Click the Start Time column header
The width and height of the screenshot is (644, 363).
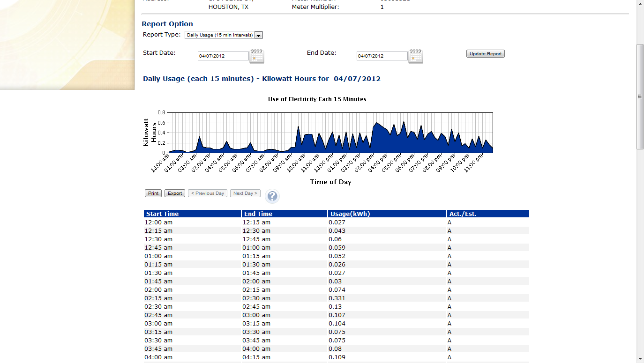click(x=192, y=214)
